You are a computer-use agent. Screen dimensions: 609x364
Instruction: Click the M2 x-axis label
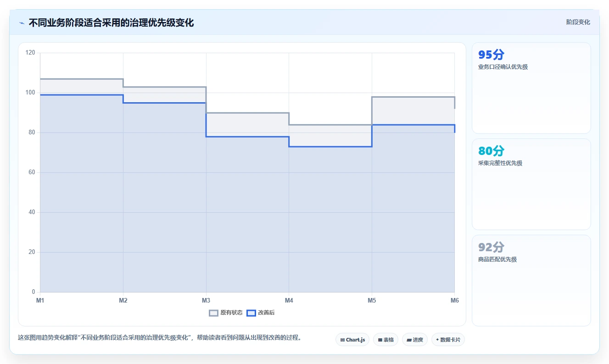click(123, 301)
